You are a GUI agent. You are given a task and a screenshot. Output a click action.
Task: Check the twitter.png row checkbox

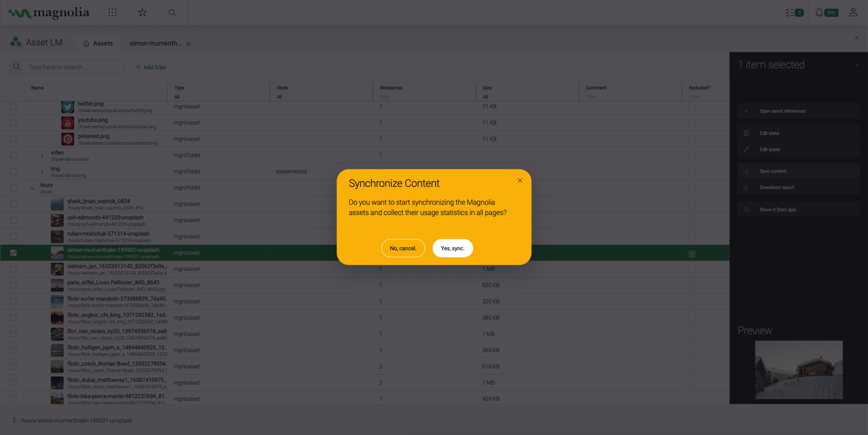coord(14,107)
